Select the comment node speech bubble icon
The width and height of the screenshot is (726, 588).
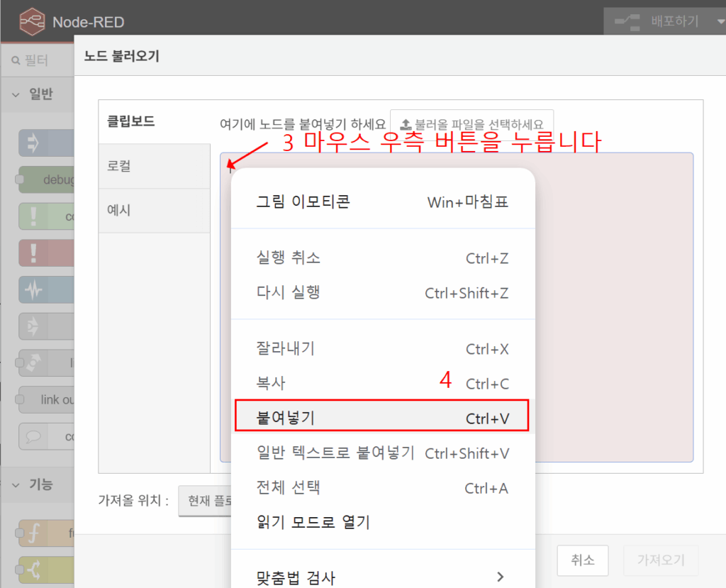point(32,436)
